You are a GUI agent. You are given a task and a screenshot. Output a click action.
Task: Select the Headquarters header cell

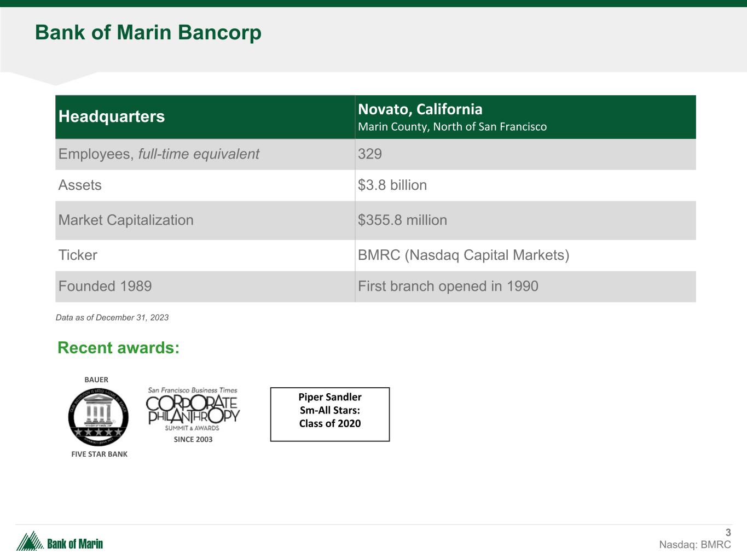(112, 116)
